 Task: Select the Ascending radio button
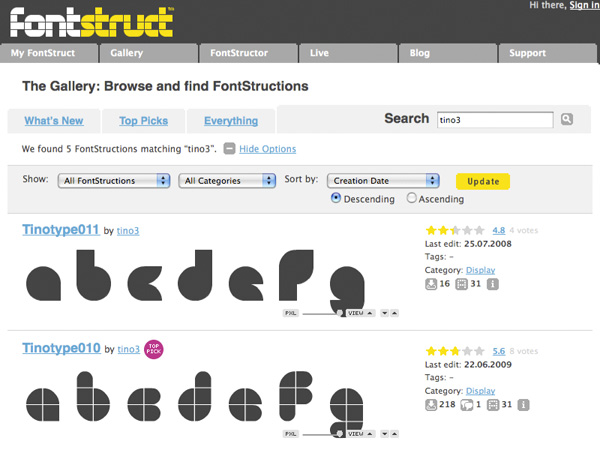coord(411,198)
